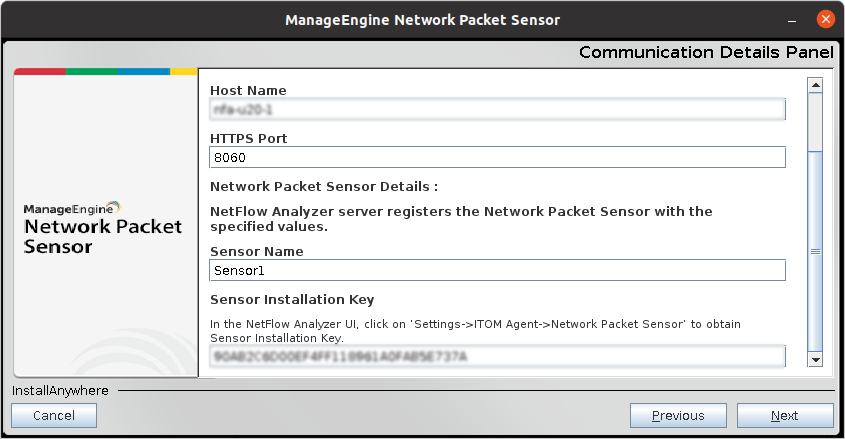Proceed with the Next button
The height and width of the screenshot is (439, 845).
click(784, 416)
